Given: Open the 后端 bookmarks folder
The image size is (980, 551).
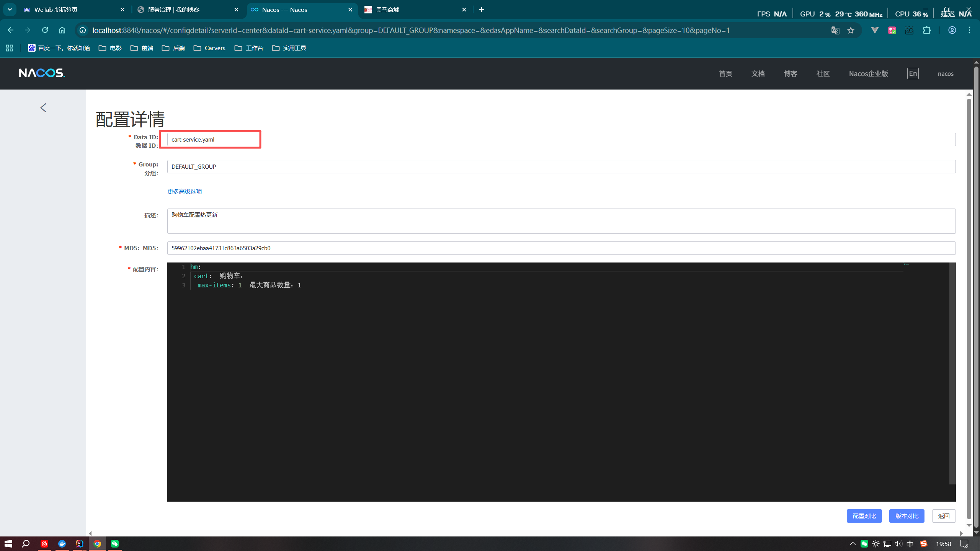Looking at the screenshot, I should tap(173, 48).
